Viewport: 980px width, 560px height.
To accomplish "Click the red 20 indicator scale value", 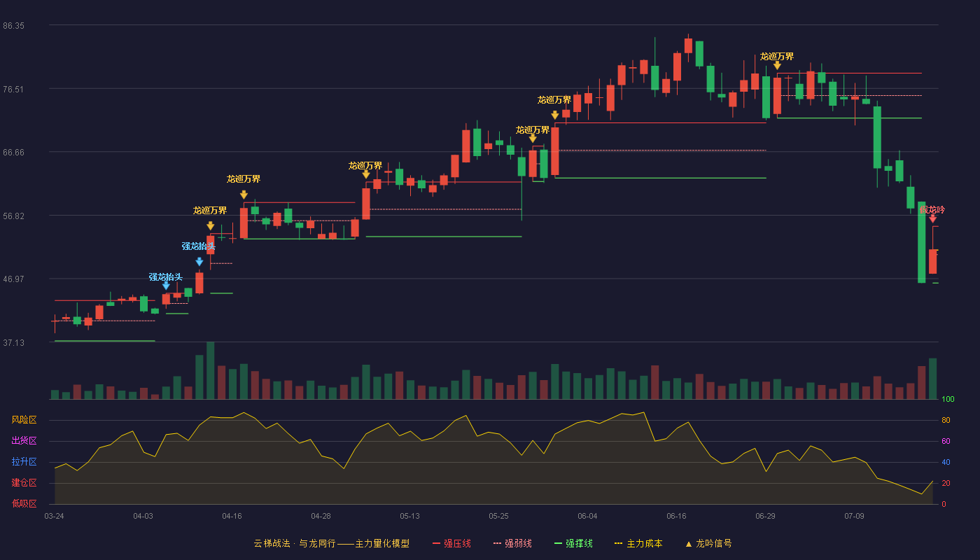I will tap(946, 483).
